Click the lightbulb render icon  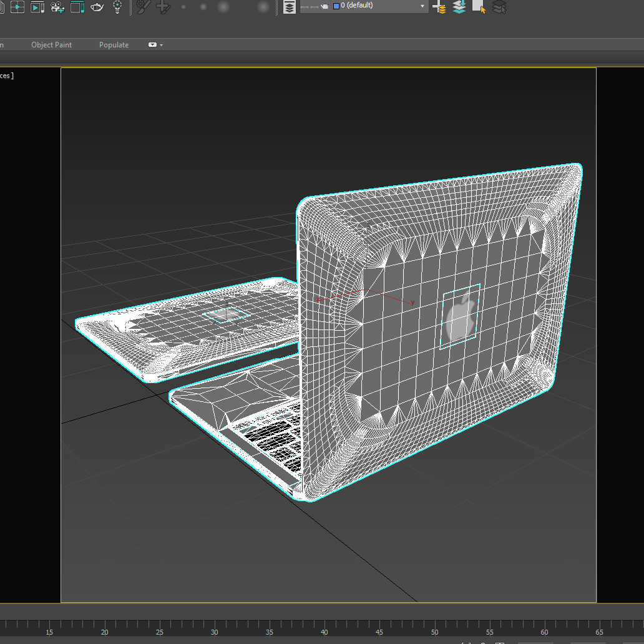[117, 7]
